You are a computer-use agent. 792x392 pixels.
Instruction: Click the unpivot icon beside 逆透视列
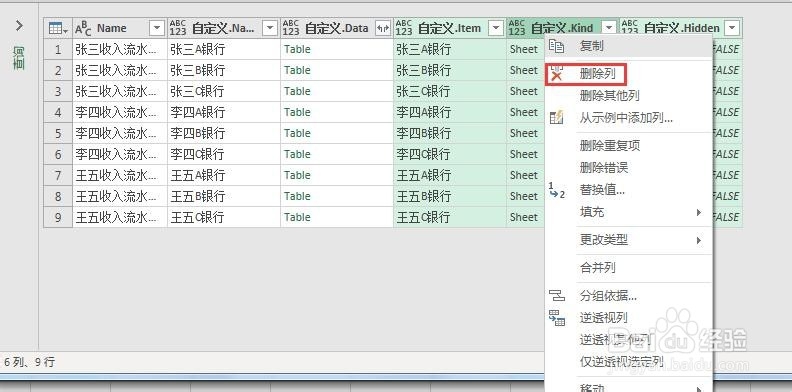coord(557,318)
